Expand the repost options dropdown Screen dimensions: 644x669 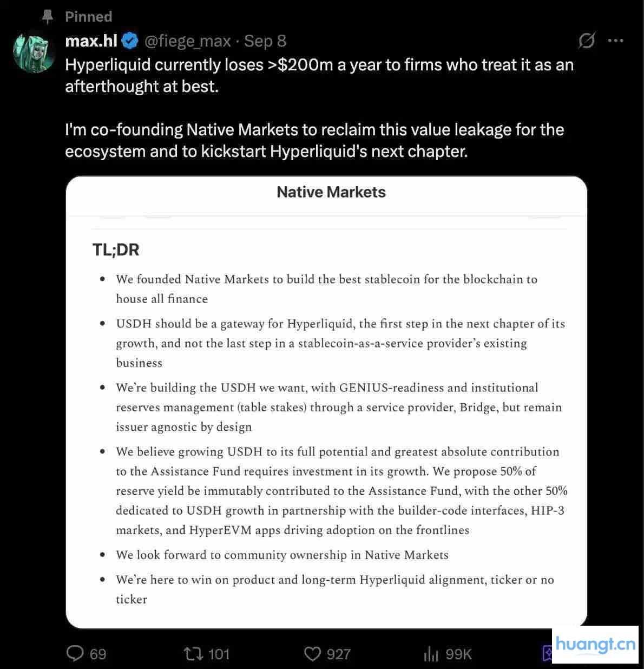point(192,654)
